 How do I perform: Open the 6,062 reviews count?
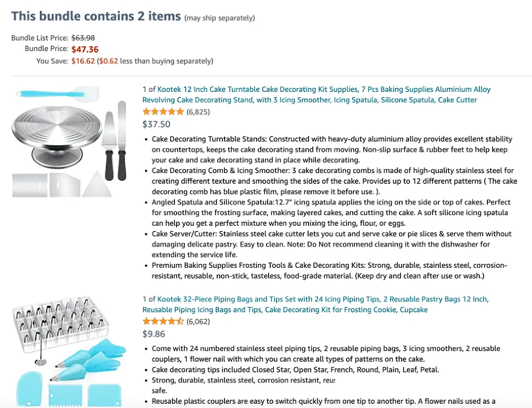click(x=198, y=321)
